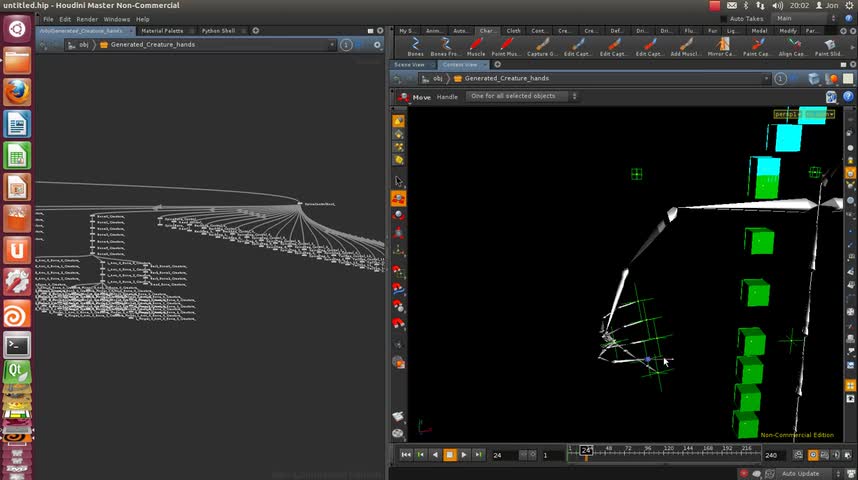Click the Add Muscle shelf tool
The height and width of the screenshot is (480, 858).
(x=685, y=46)
